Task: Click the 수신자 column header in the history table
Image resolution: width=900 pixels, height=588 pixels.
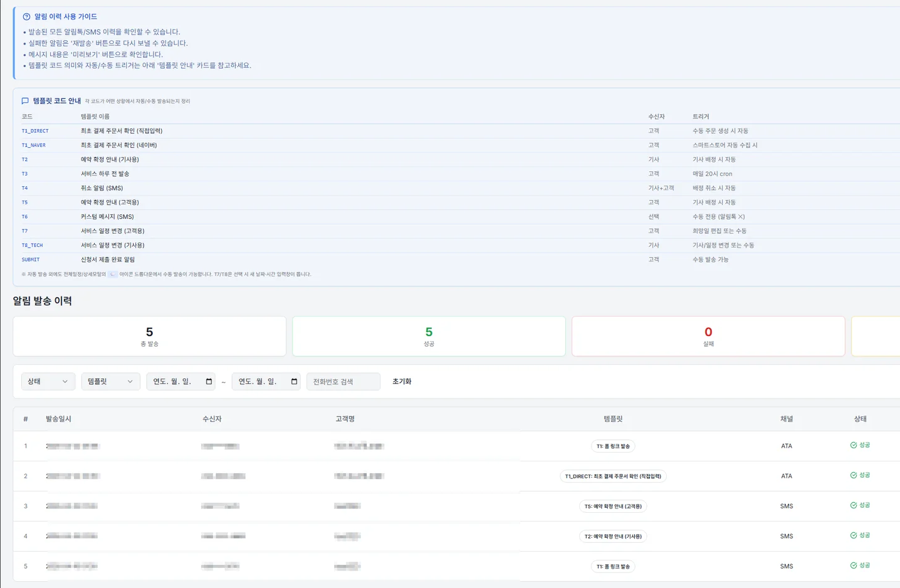Action: tap(212, 419)
